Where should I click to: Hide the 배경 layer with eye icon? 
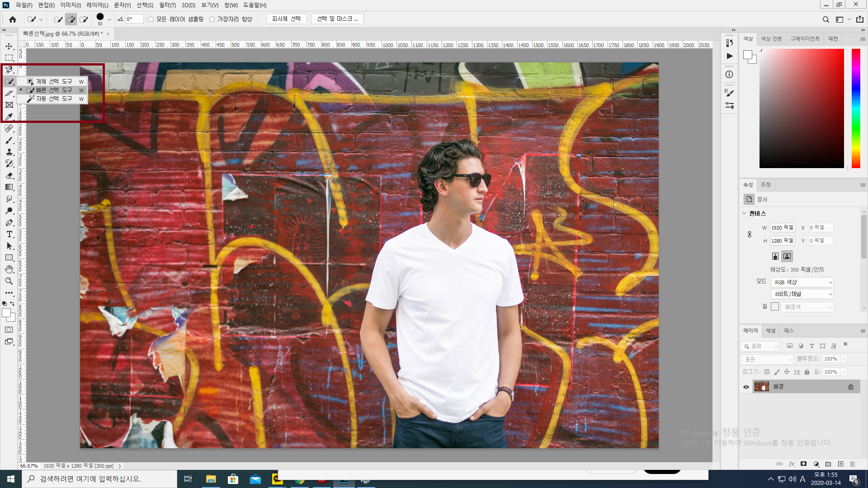click(746, 387)
